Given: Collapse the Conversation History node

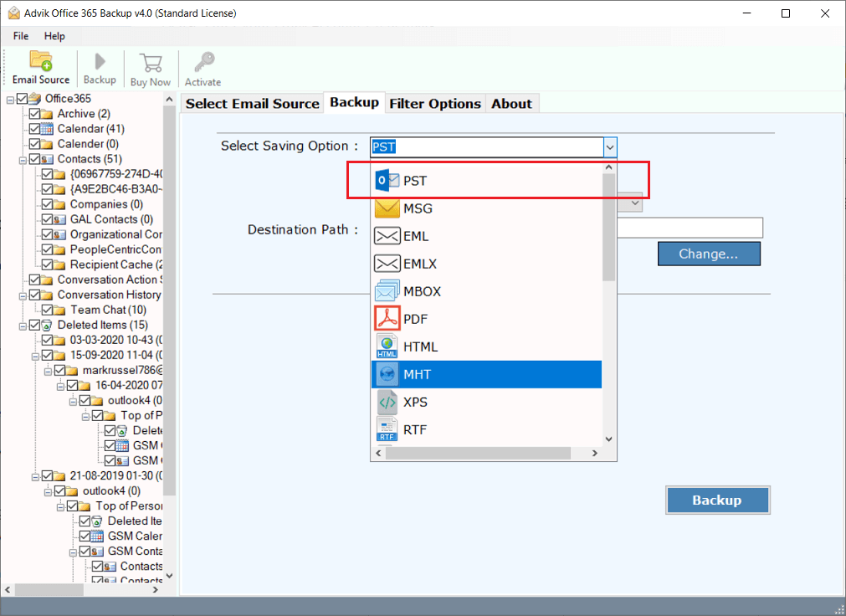Looking at the screenshot, I should (23, 296).
